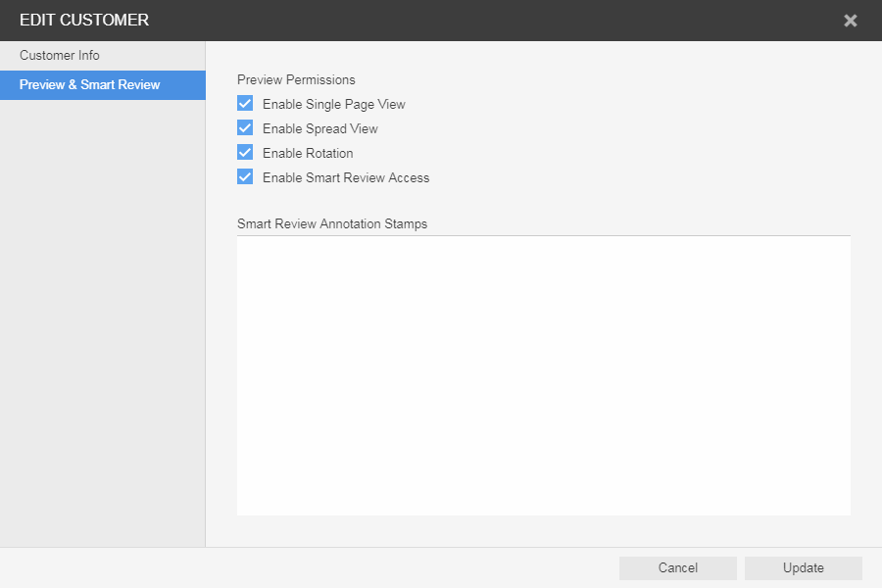
Task: Click the empty sidebar area below the tabs
Action: click(103, 323)
